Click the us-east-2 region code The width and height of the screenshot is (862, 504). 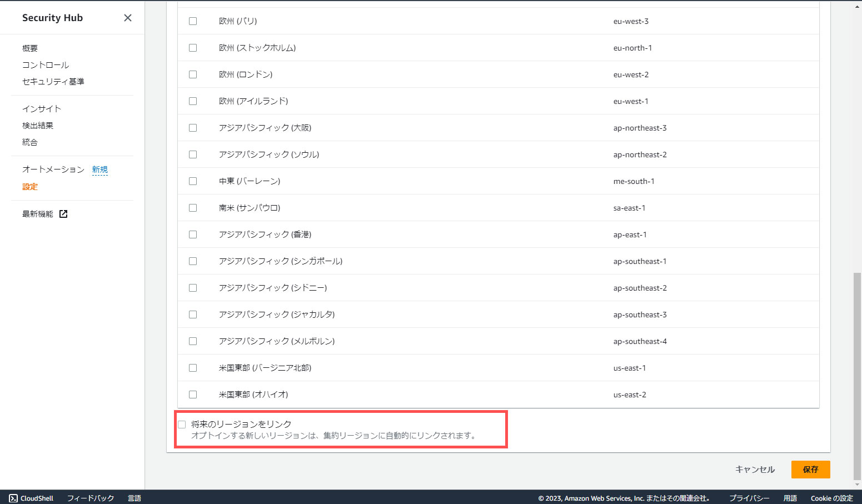630,395
